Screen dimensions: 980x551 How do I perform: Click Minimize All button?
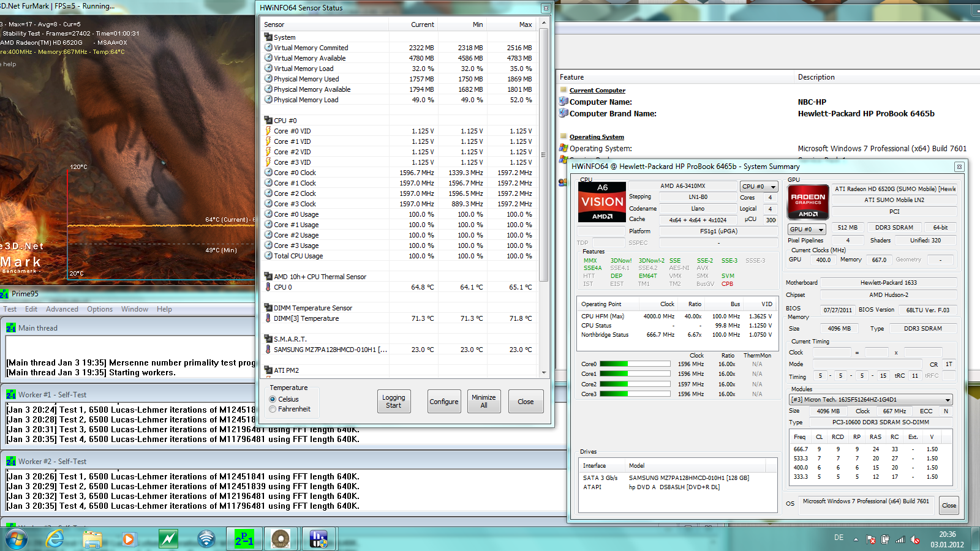(x=484, y=402)
